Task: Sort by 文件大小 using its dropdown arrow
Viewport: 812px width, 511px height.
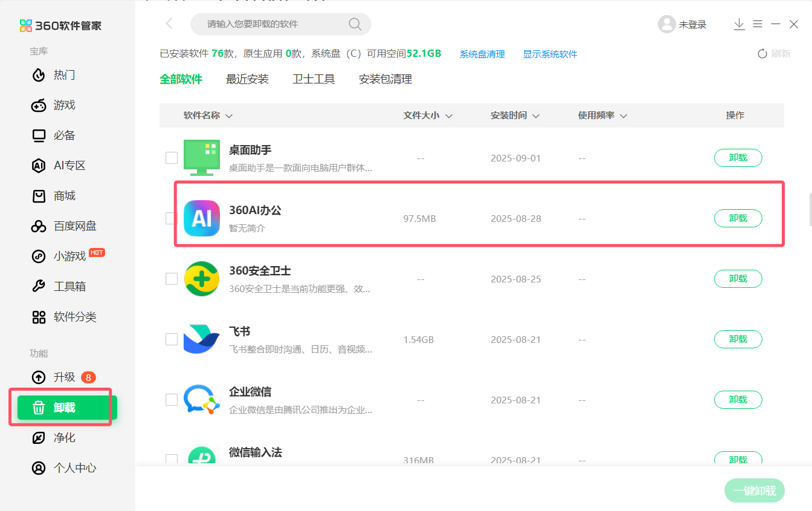Action: tap(449, 115)
